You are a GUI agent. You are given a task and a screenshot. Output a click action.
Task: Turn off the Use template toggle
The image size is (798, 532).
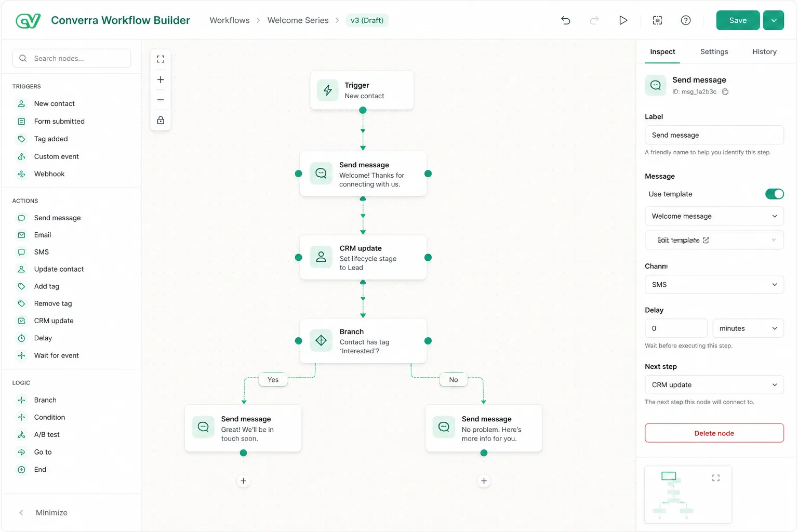tap(774, 194)
